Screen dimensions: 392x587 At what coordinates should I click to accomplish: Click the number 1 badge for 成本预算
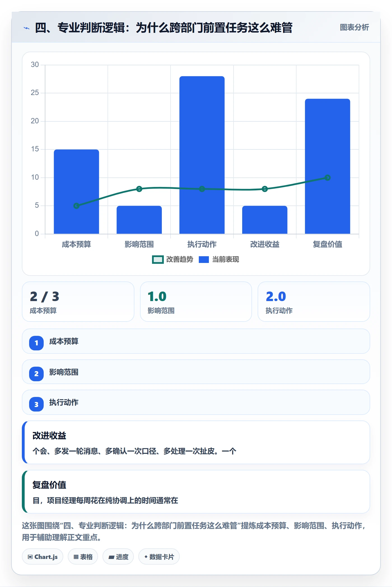pyautogui.click(x=36, y=343)
